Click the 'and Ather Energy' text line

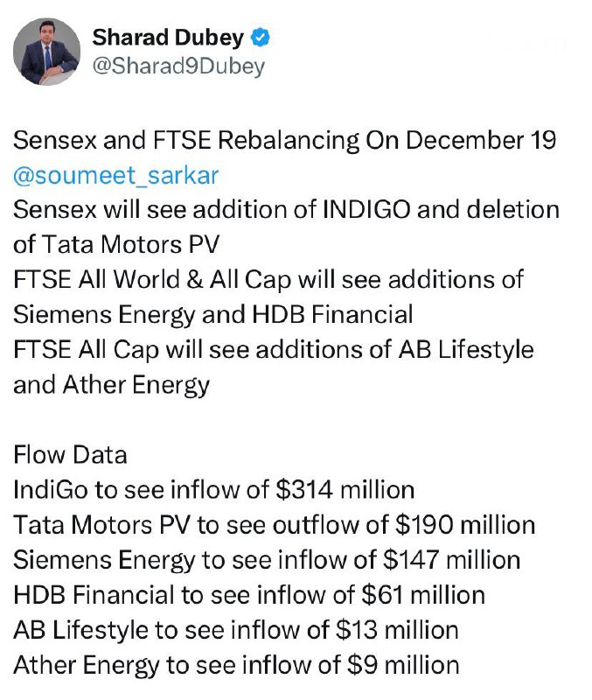(x=111, y=383)
